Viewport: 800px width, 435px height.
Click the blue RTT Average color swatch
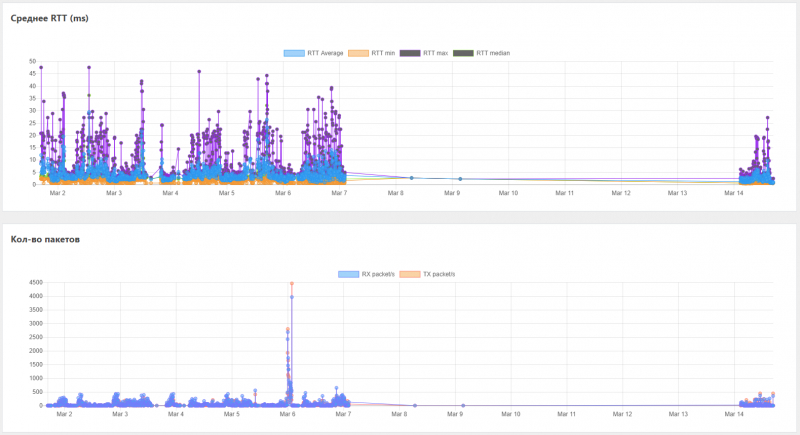point(294,53)
